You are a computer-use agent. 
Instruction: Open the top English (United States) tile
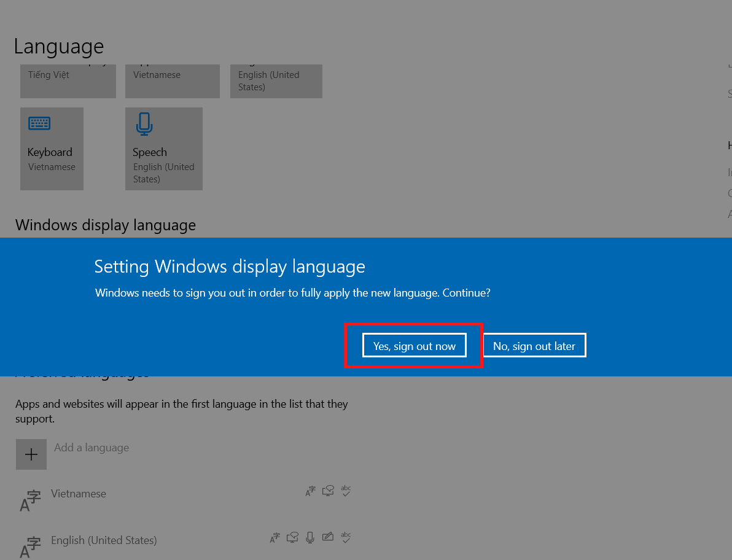point(276,81)
